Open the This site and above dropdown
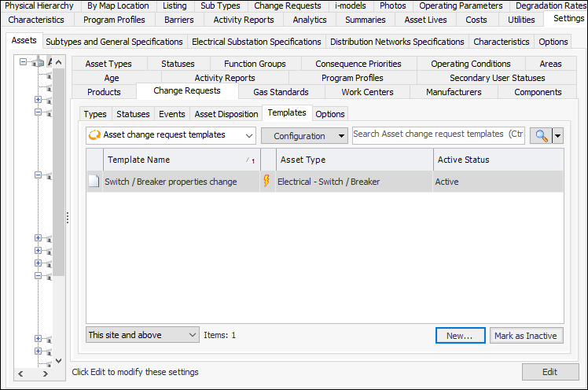The image size is (588, 390). click(142, 335)
